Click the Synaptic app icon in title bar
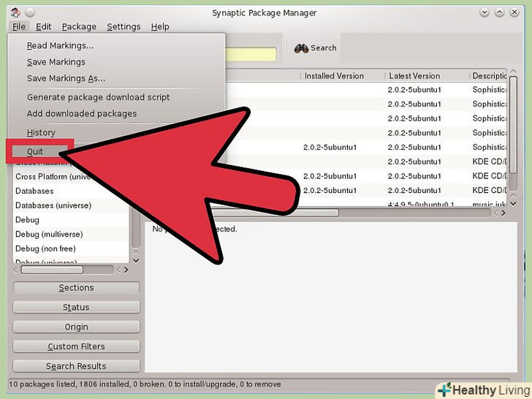532x399 pixels. pyautogui.click(x=15, y=12)
